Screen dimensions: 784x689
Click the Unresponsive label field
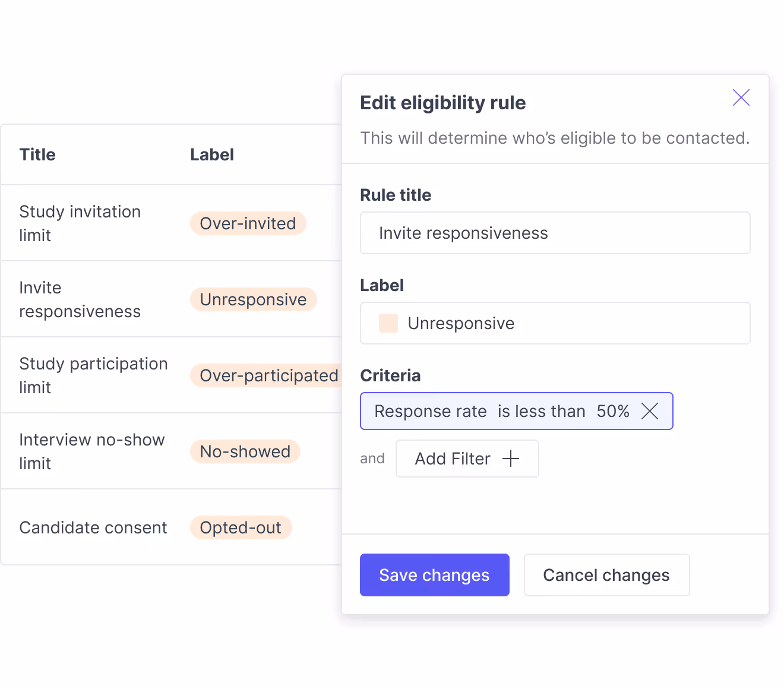(x=555, y=323)
